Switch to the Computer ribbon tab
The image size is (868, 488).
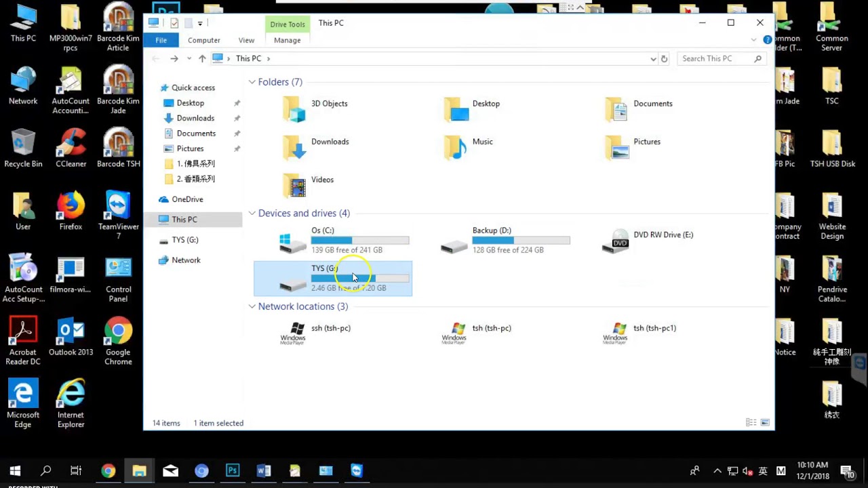coord(203,40)
